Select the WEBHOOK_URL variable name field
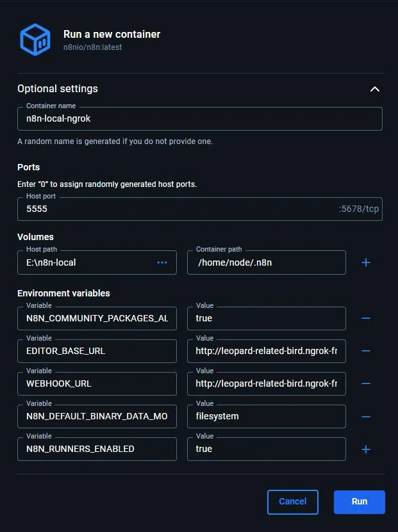Screen dimensions: 398x532 click(96, 383)
